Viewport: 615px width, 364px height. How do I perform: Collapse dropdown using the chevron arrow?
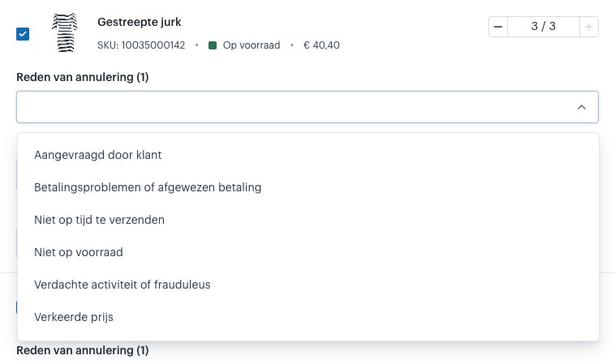coord(582,107)
